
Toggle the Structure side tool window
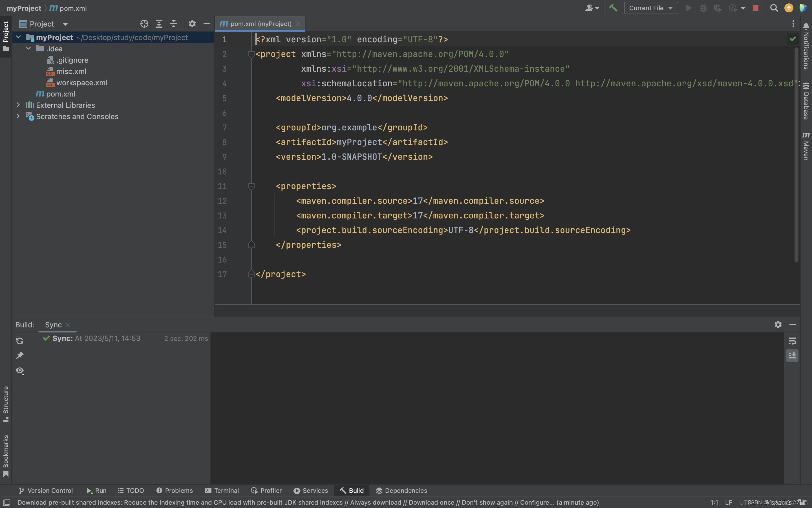(6, 404)
